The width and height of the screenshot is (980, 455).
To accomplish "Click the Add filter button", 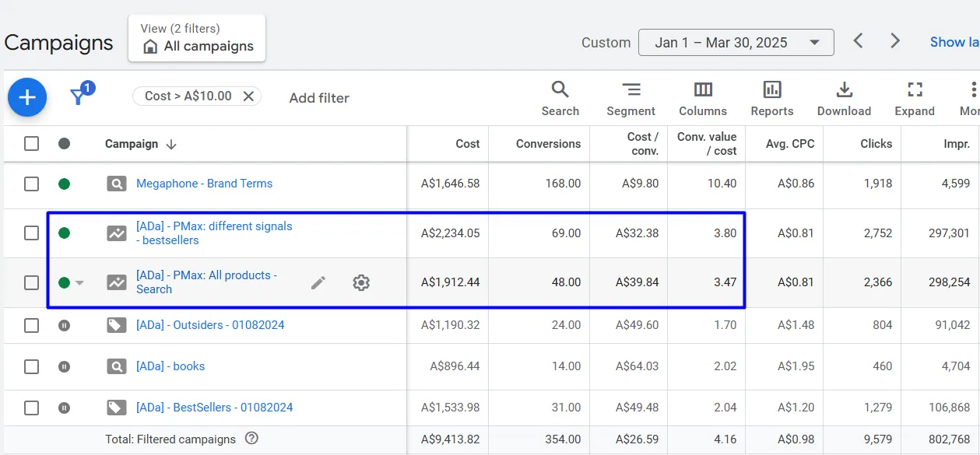I will (x=318, y=98).
